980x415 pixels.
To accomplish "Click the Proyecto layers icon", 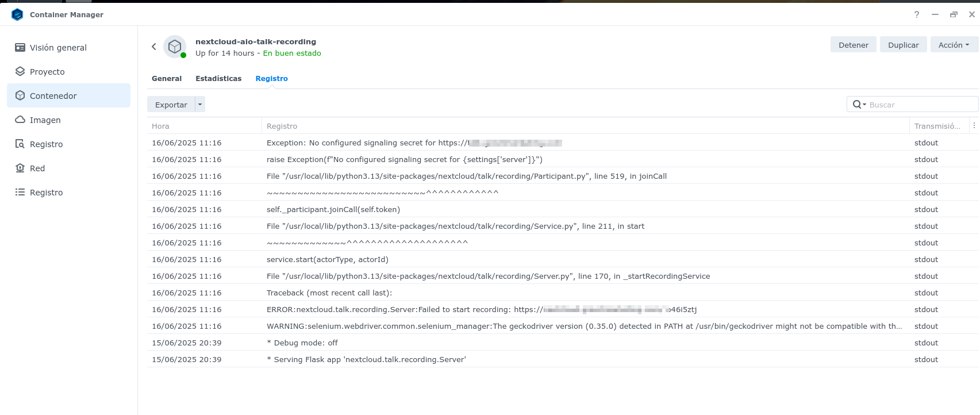I will coord(20,72).
